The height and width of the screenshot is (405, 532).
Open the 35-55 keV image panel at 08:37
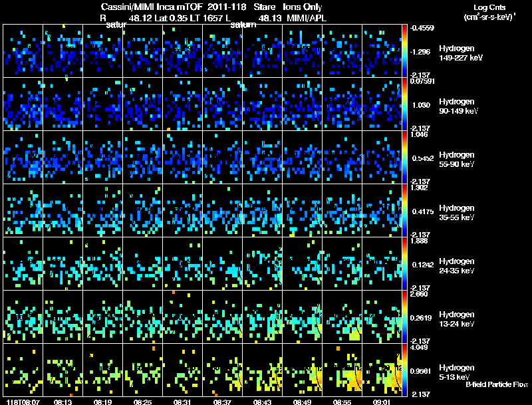(x=223, y=211)
